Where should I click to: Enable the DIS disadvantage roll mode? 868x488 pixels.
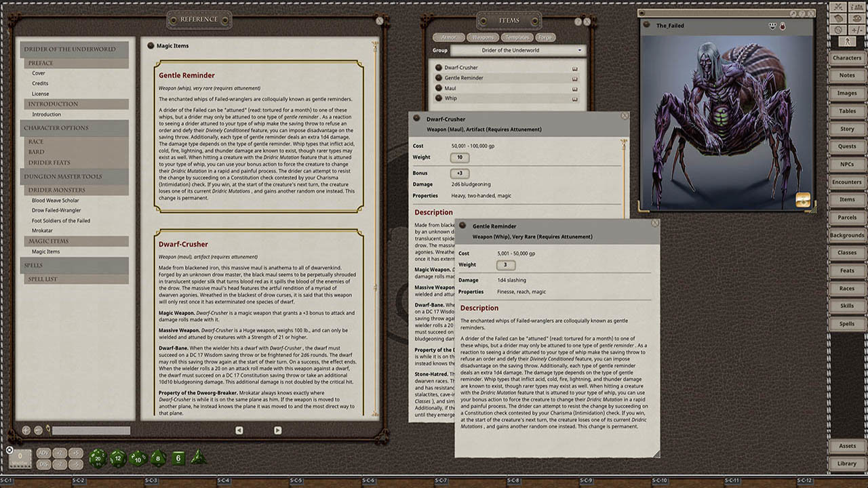point(44,464)
